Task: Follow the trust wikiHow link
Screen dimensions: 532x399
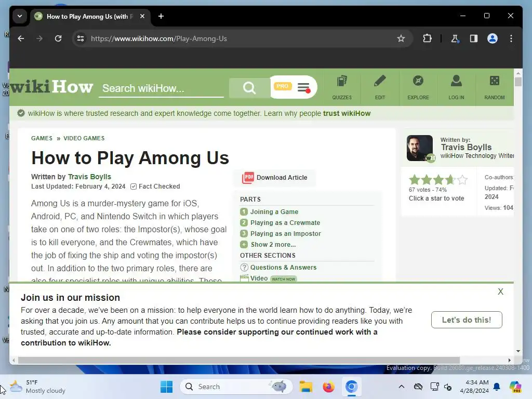Action: (347, 113)
